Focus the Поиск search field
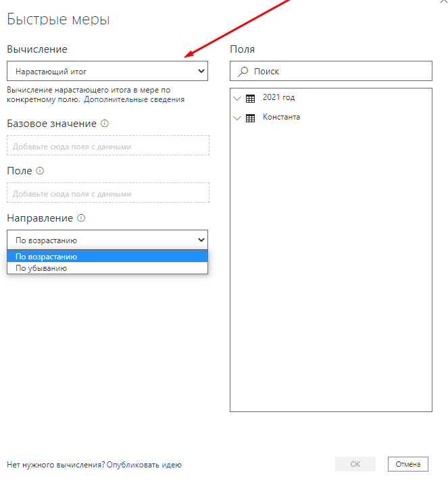The height and width of the screenshot is (483, 448). click(331, 71)
